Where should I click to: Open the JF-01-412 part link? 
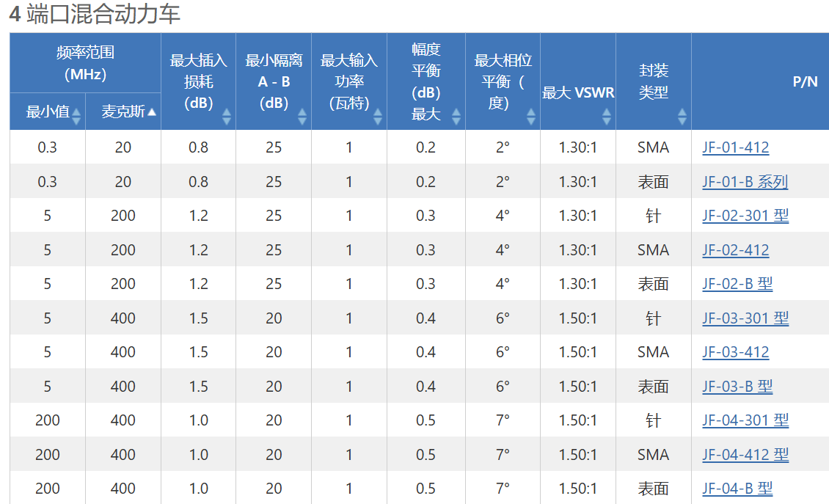(735, 147)
